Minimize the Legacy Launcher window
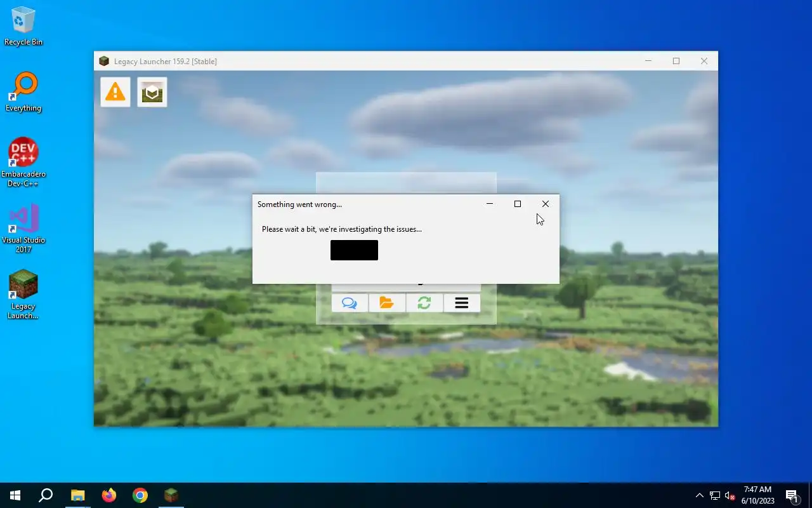 [648, 61]
